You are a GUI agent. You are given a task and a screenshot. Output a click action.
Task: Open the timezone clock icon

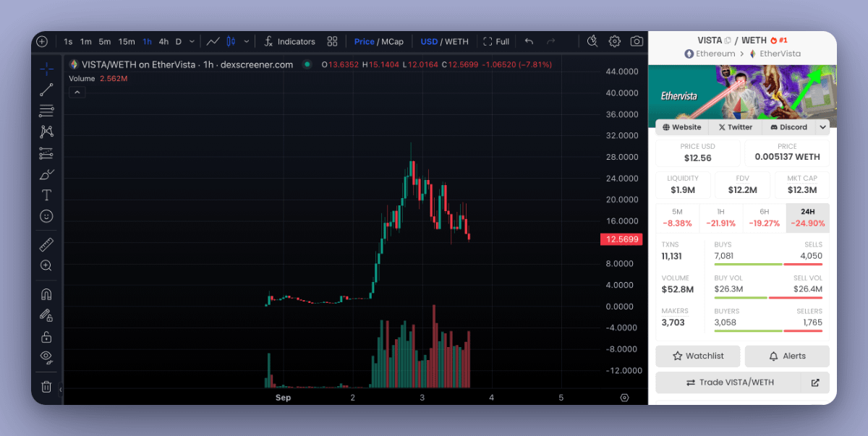(x=592, y=41)
